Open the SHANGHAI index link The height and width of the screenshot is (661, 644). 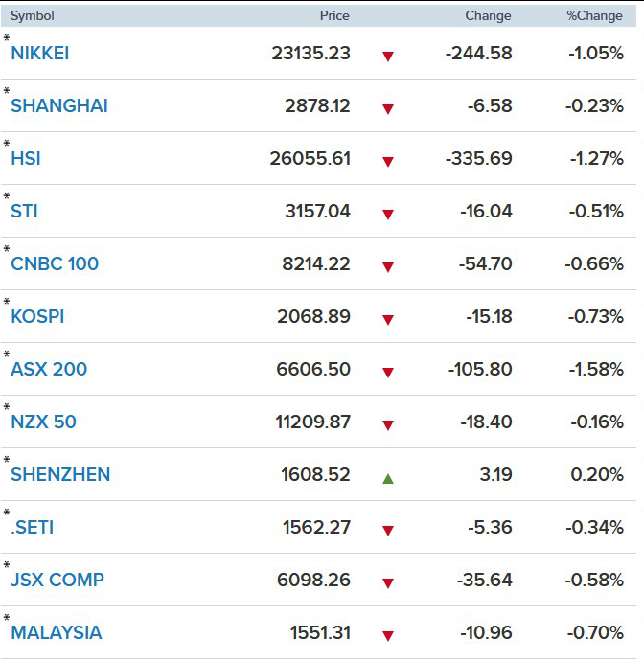(59, 105)
